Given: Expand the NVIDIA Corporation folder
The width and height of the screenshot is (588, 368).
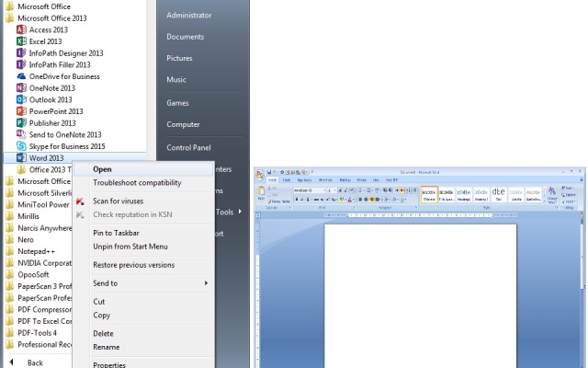Looking at the screenshot, I should 39,263.
